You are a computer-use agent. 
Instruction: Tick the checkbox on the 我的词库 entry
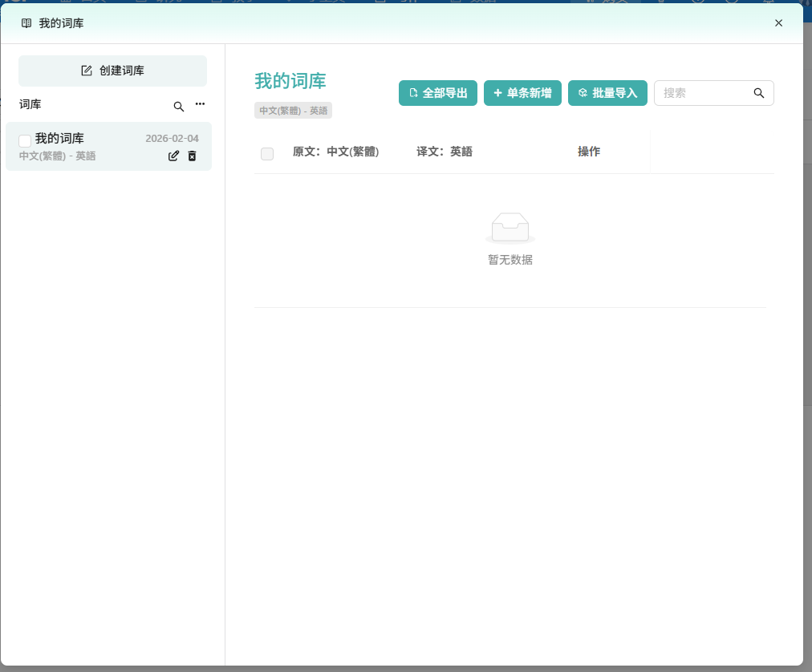pyautogui.click(x=25, y=141)
